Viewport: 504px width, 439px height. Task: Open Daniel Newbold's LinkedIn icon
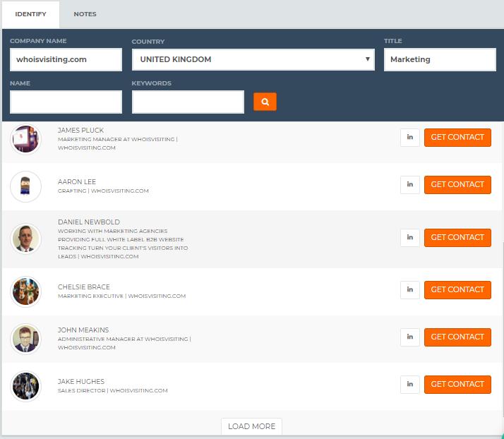pos(410,237)
